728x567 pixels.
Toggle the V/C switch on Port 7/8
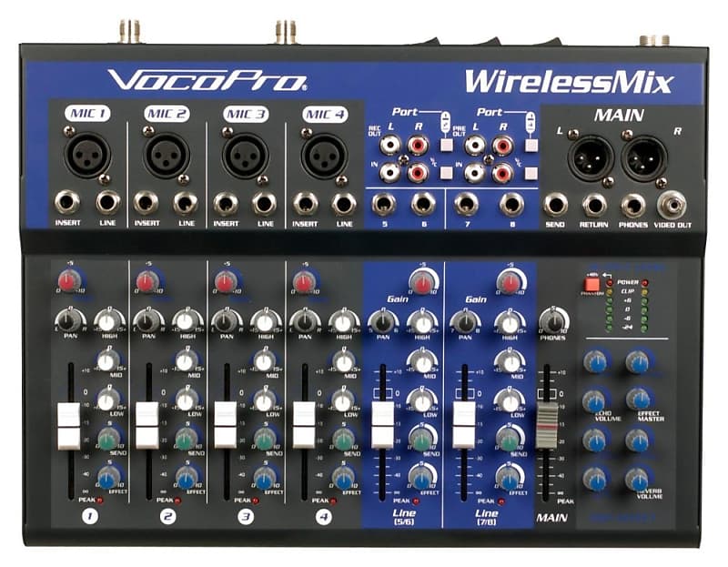[531, 173]
